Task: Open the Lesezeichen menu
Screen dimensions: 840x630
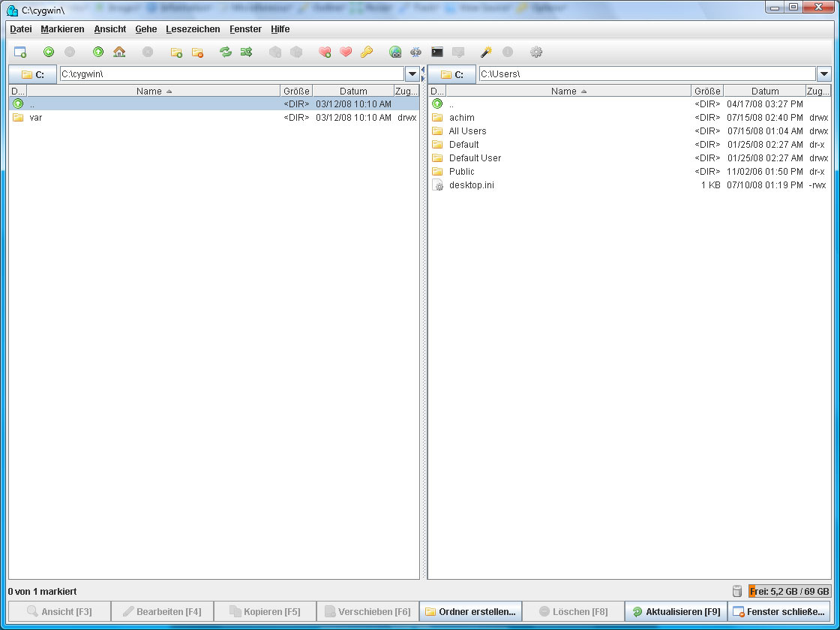Action: [193, 29]
